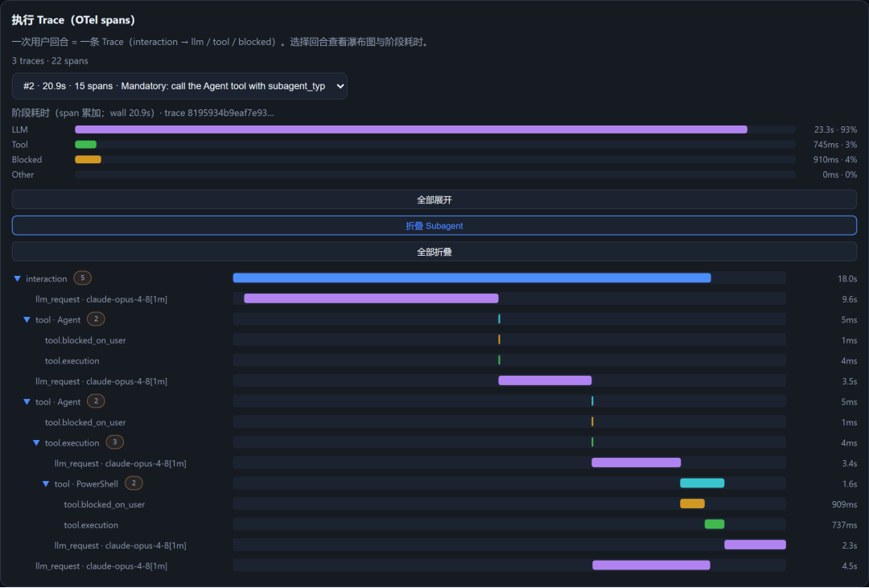Click the 1.6s duration of the PowerShell span

[850, 483]
